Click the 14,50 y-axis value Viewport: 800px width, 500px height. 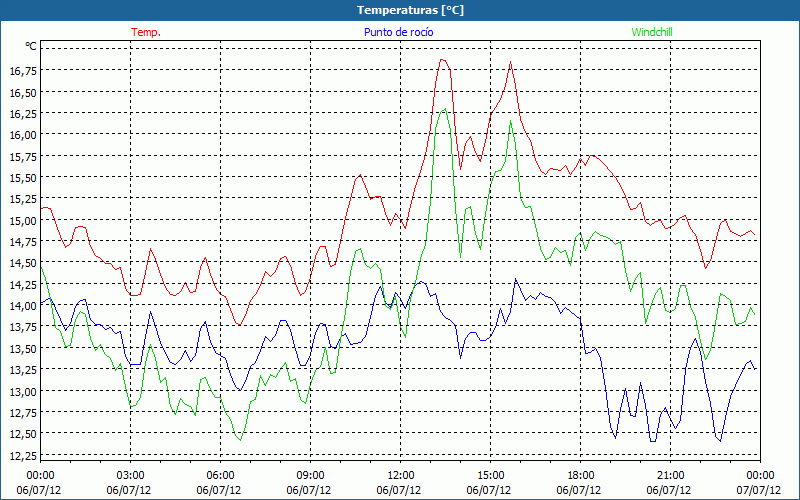(x=23, y=263)
